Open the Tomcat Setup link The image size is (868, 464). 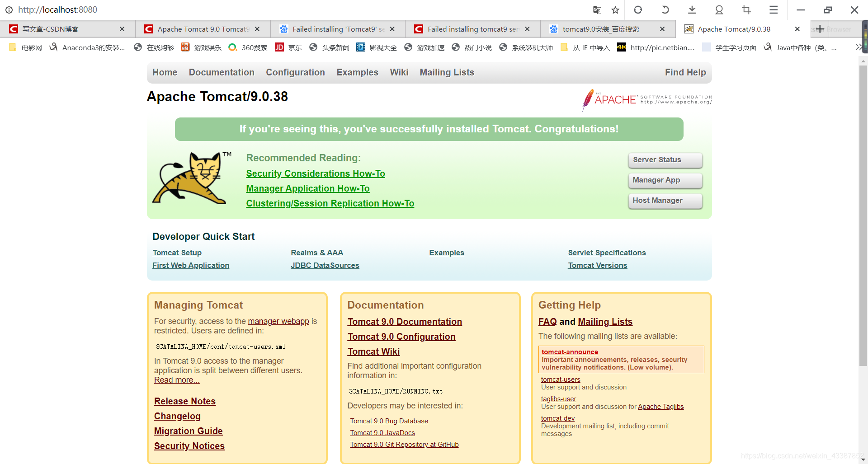click(177, 253)
